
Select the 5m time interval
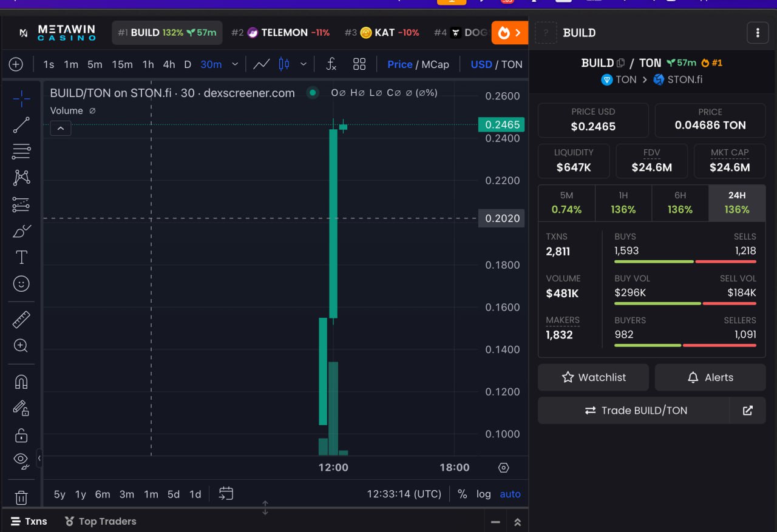pos(95,64)
